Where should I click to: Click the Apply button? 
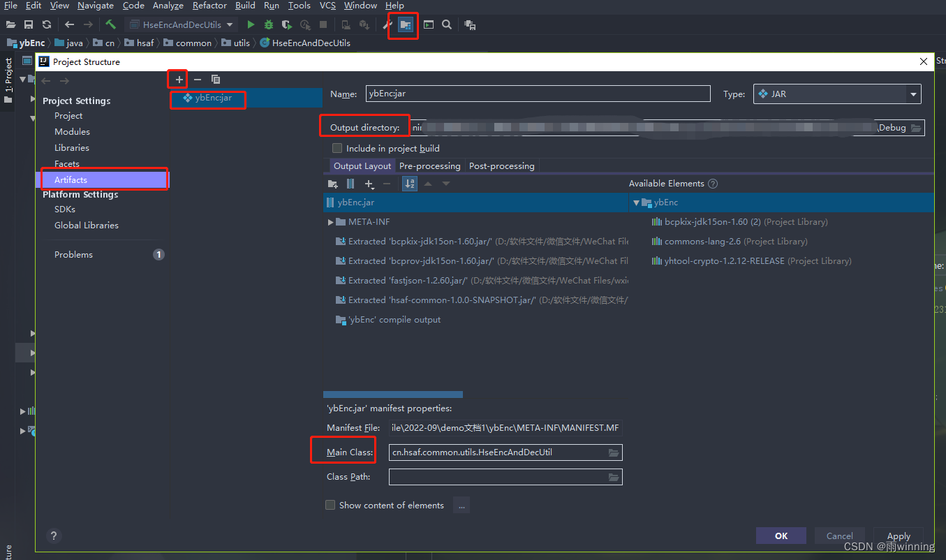[x=899, y=536]
